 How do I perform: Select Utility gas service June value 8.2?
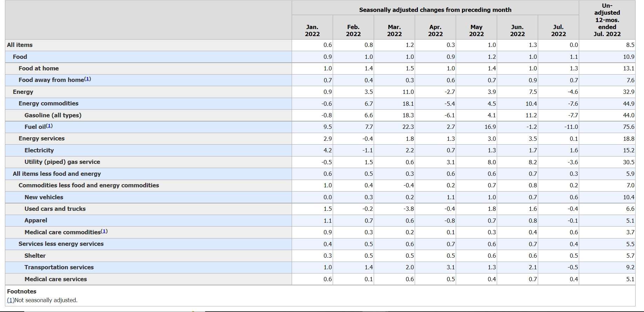[x=533, y=162]
